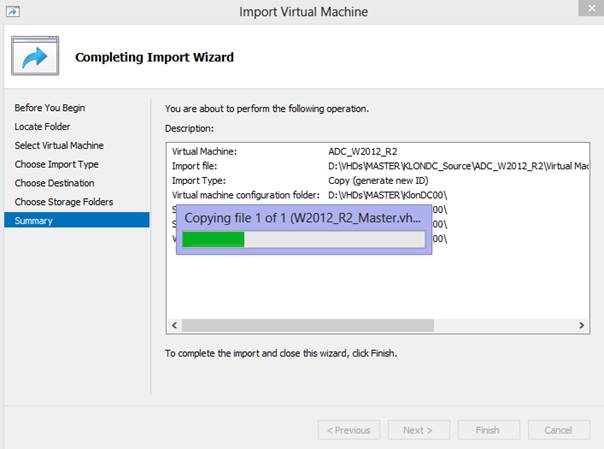Click the horizontal scrollbar thumb in Description box
604x449 pixels.
(308, 325)
